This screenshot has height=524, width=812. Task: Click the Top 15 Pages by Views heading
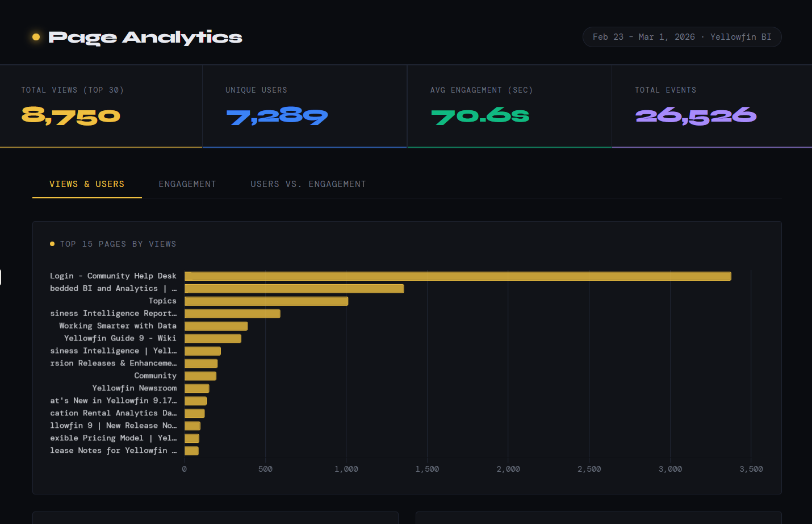pyautogui.click(x=118, y=244)
